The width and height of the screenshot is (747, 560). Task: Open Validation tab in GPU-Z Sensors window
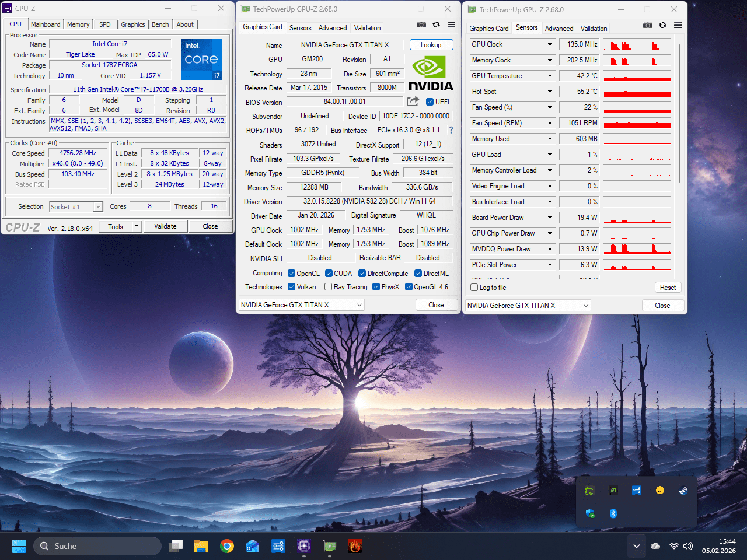tap(594, 29)
